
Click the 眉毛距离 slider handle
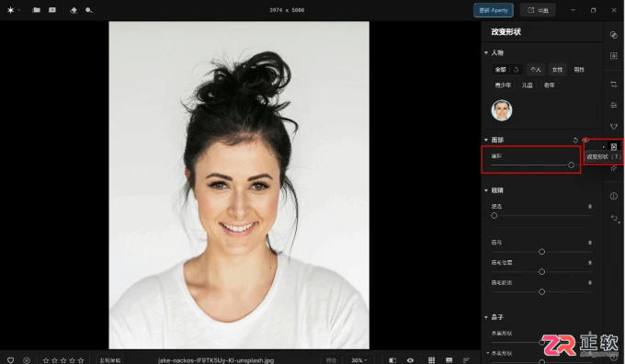click(x=541, y=292)
